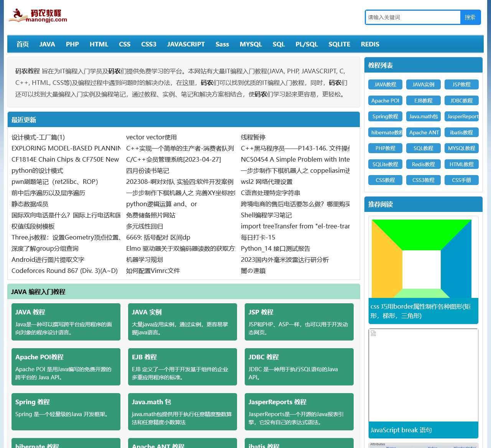Open the Redis教程 tag
Image resolution: width=491 pixels, height=448 pixels.
coord(423,164)
